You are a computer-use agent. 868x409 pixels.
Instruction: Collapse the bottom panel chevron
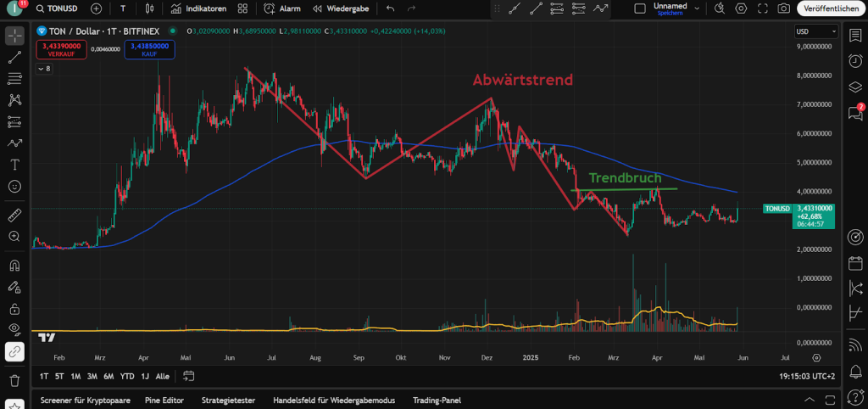(x=810, y=400)
